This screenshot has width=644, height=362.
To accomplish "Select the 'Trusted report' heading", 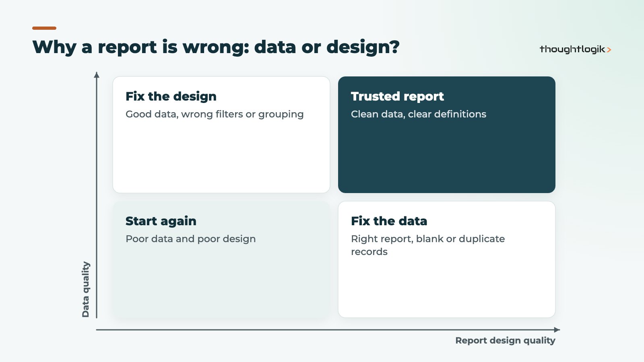I will 397,97.
